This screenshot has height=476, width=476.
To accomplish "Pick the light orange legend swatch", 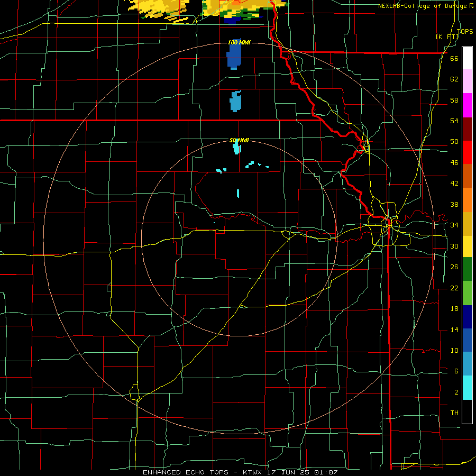I will pyautogui.click(x=467, y=200).
